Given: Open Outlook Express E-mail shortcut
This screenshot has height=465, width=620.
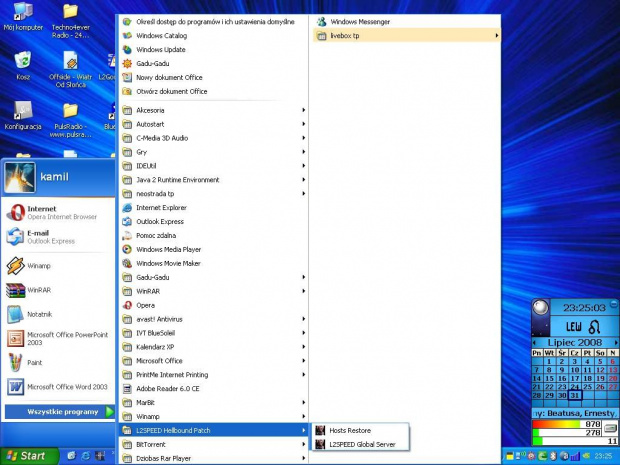Looking at the screenshot, I should [58, 237].
